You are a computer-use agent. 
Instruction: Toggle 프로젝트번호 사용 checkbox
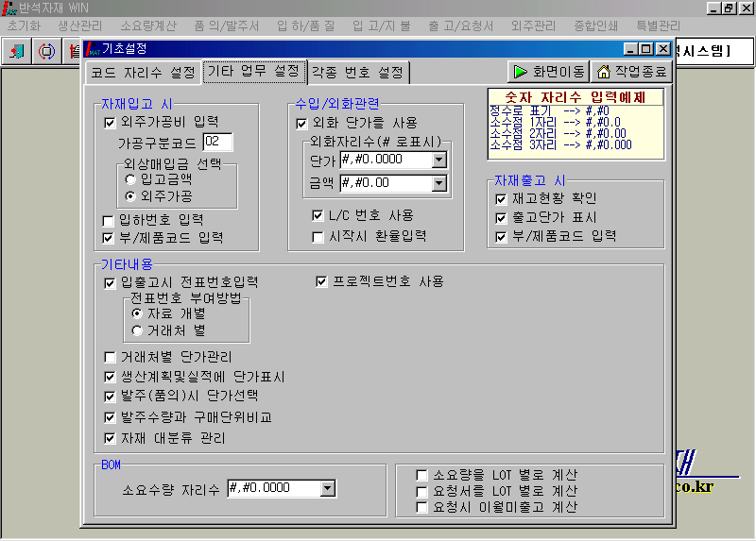click(321, 281)
